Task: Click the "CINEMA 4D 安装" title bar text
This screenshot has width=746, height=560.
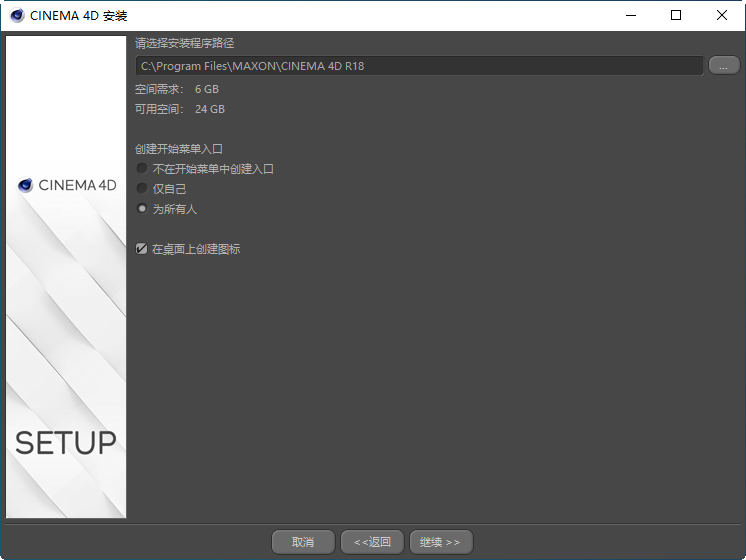Action: point(79,15)
